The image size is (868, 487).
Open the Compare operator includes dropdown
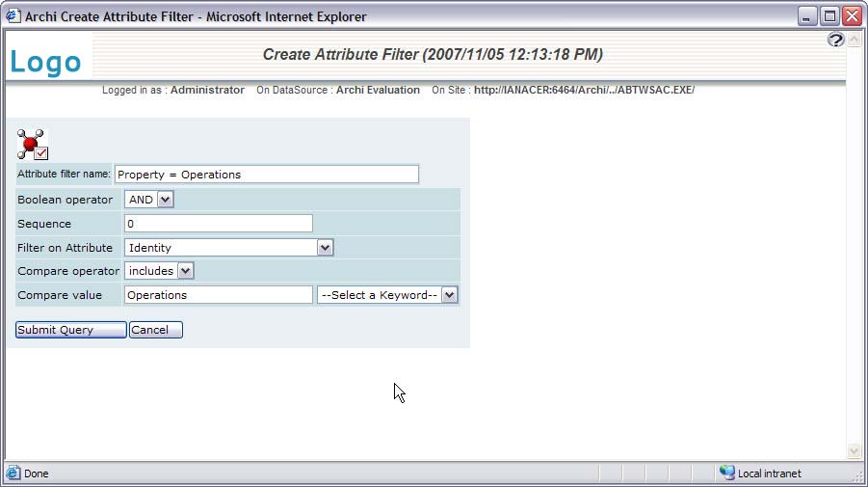160,271
